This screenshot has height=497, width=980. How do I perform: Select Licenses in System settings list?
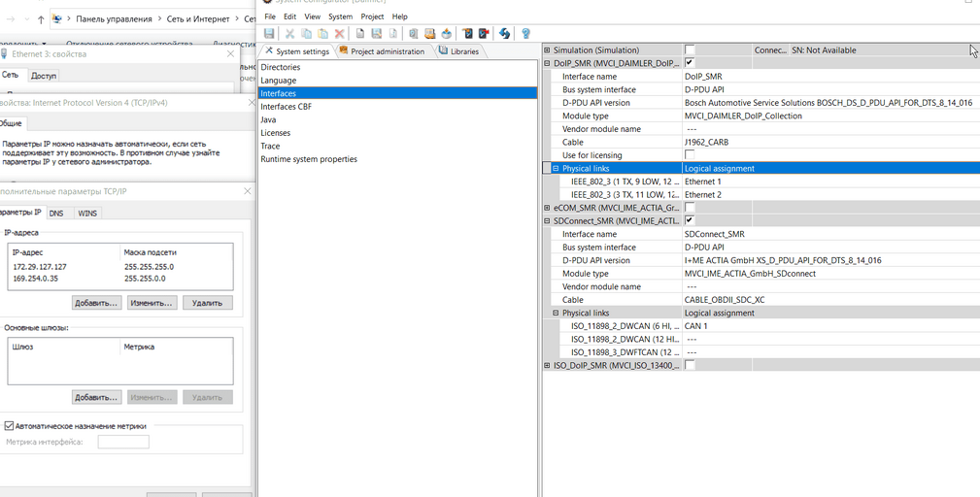[x=397, y=132]
